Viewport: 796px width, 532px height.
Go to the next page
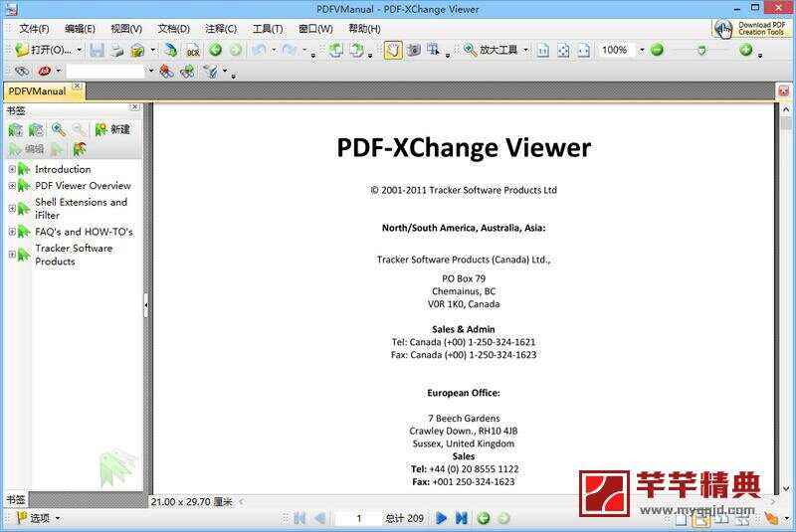coord(442,518)
